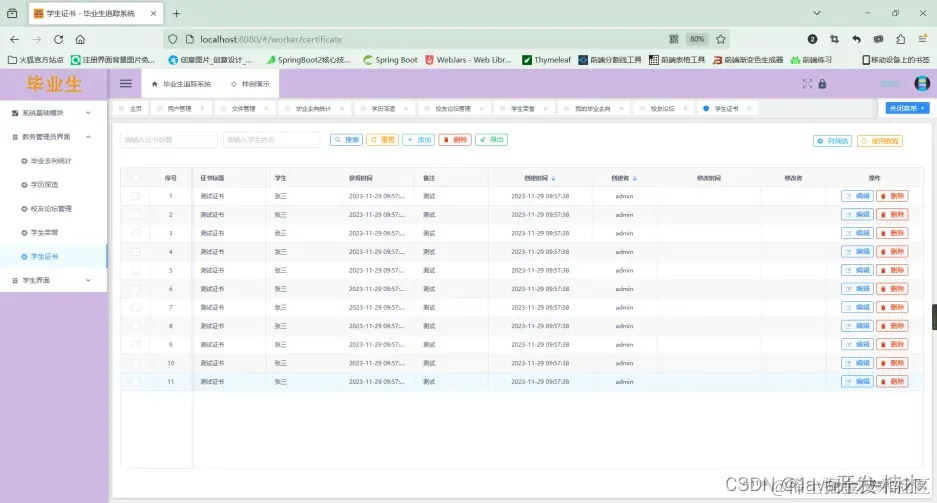The height and width of the screenshot is (503, 937).
Task: Open 毕业去向统计 in the sidebar
Action: point(51,161)
